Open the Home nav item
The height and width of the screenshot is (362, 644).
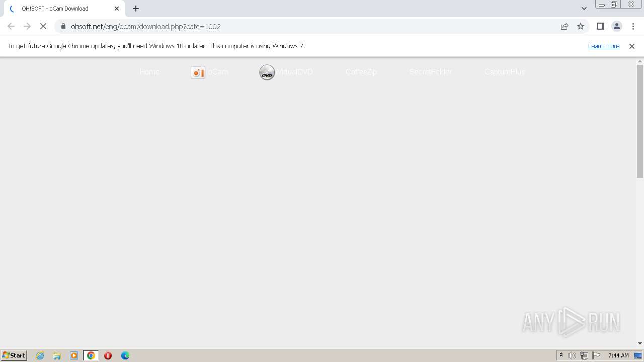pos(149,72)
